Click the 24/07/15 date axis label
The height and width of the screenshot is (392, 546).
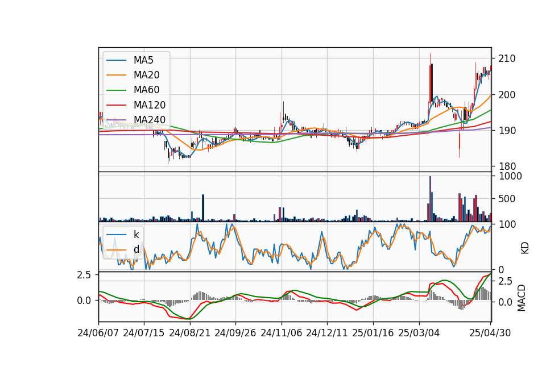pyautogui.click(x=143, y=333)
